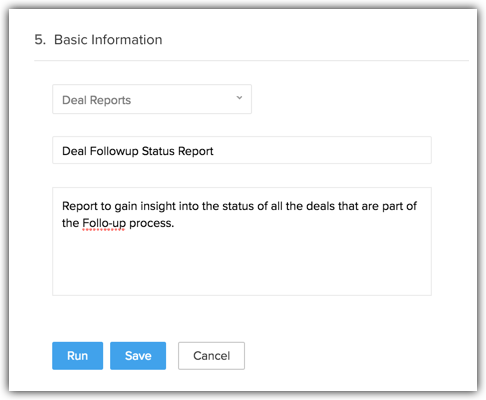Click the 'Basic Information' section heading
This screenshot has height=400, width=486.
108,40
